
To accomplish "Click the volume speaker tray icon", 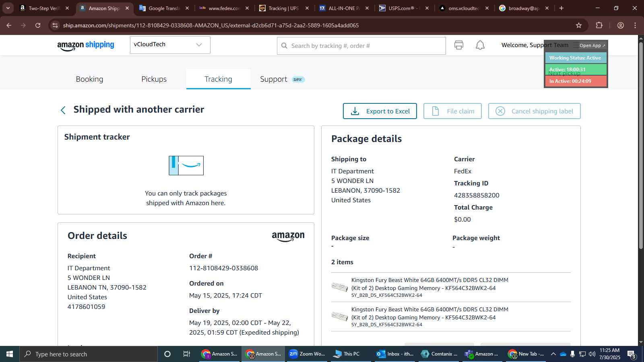I will (592, 354).
